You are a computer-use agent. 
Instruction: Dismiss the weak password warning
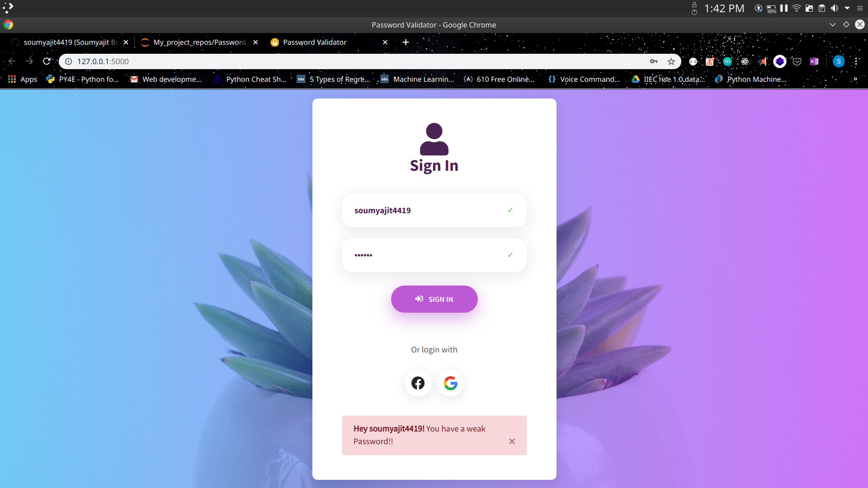point(511,441)
